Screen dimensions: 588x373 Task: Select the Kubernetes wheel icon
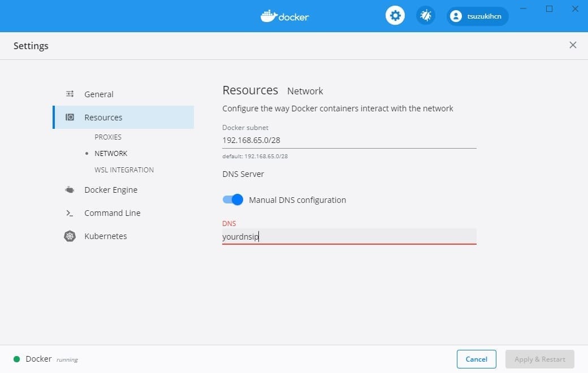pyautogui.click(x=70, y=236)
